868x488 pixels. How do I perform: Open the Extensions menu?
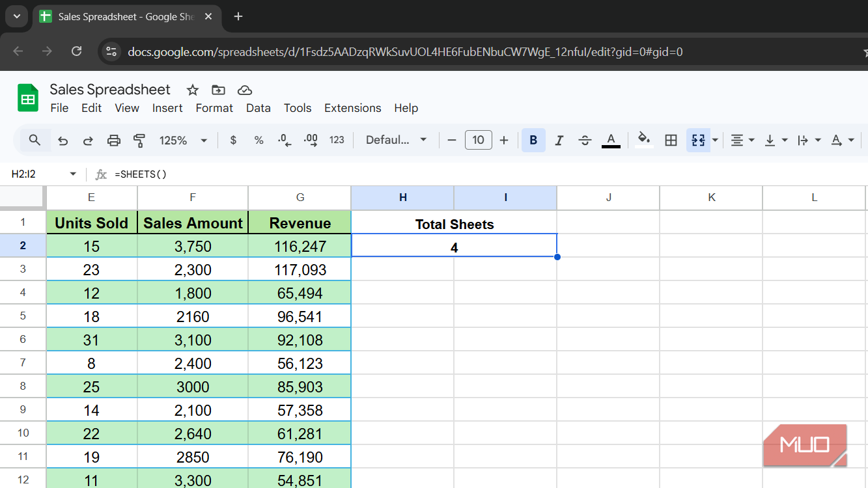click(x=353, y=108)
